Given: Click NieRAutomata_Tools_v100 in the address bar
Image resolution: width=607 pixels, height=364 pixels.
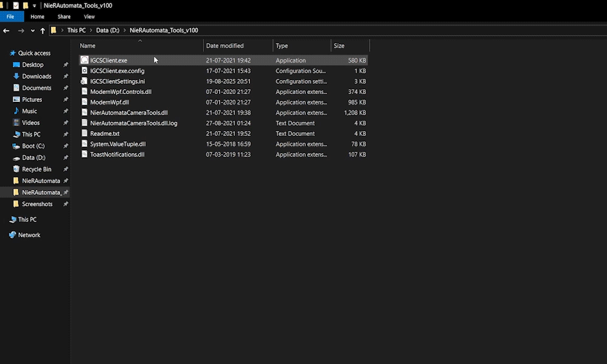Looking at the screenshot, I should click(164, 30).
